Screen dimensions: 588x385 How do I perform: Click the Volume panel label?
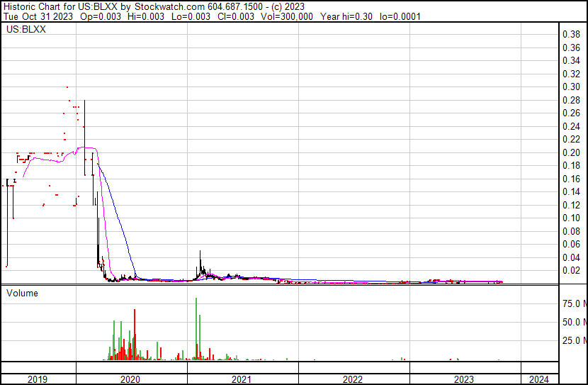point(22,293)
